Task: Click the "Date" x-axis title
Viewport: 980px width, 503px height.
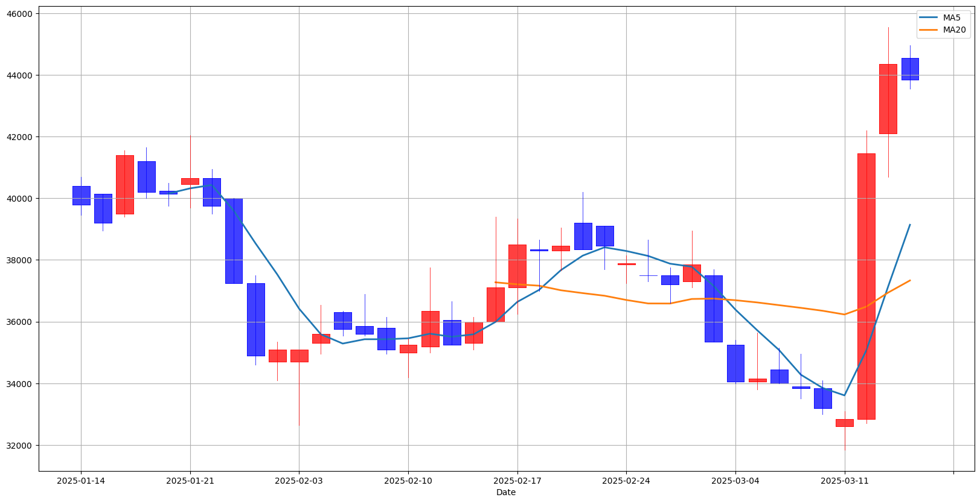Action: pos(506,493)
